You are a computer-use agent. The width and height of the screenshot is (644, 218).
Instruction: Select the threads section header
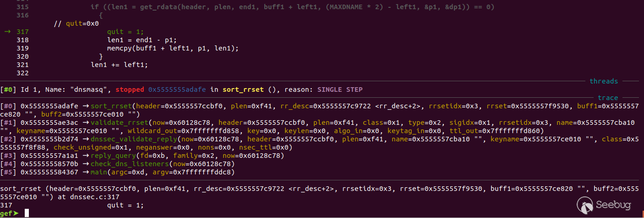(x=603, y=81)
